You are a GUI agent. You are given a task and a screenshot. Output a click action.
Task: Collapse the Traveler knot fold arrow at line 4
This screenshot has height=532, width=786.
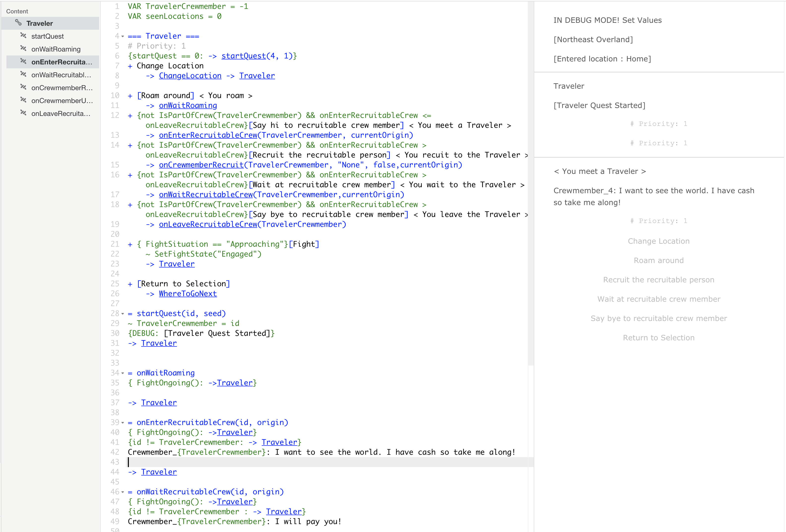123,36
